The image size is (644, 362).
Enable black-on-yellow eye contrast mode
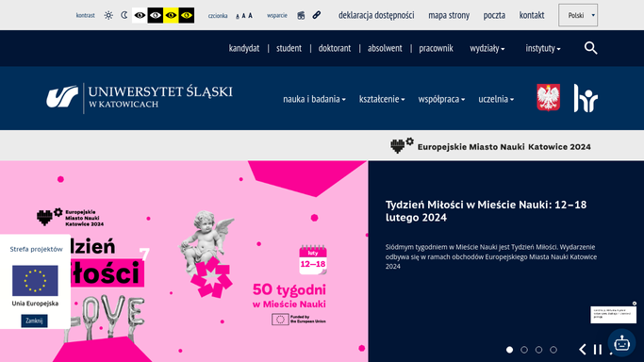pos(171,15)
